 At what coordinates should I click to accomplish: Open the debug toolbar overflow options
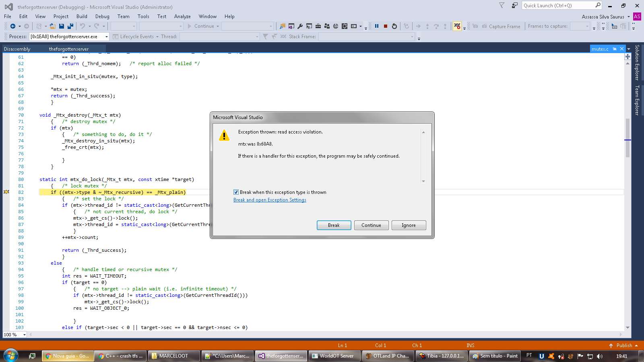[x=464, y=27]
